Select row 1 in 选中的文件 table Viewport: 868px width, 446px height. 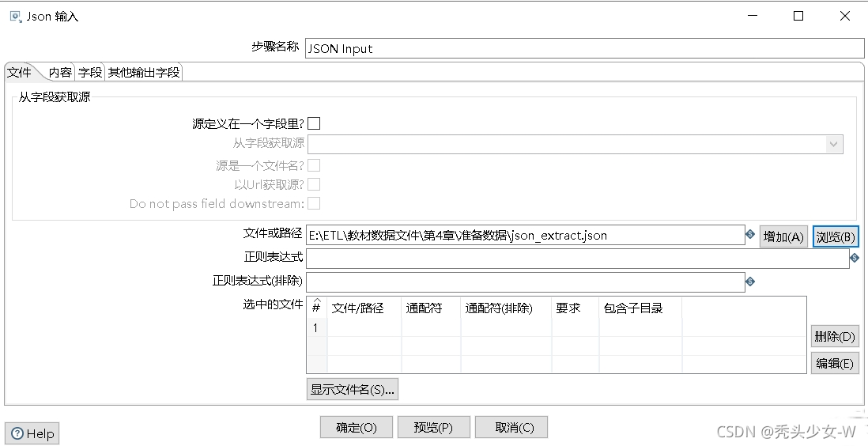(557, 328)
